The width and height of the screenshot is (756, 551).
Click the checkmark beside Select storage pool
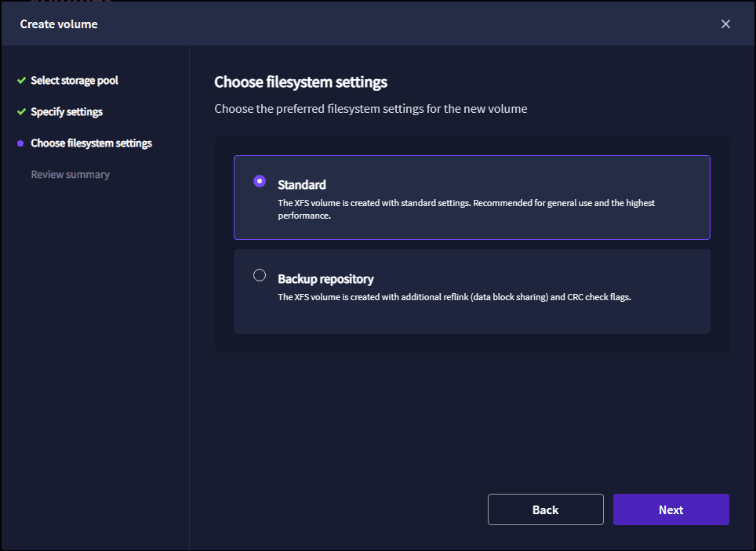point(21,81)
